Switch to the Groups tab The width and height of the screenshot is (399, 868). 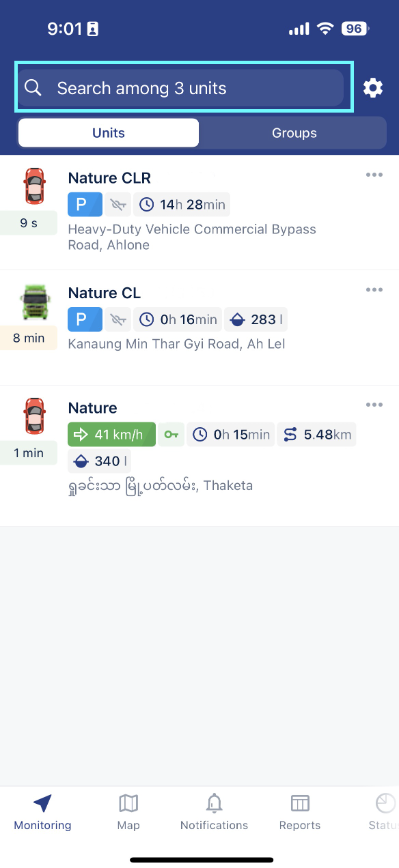pos(293,132)
